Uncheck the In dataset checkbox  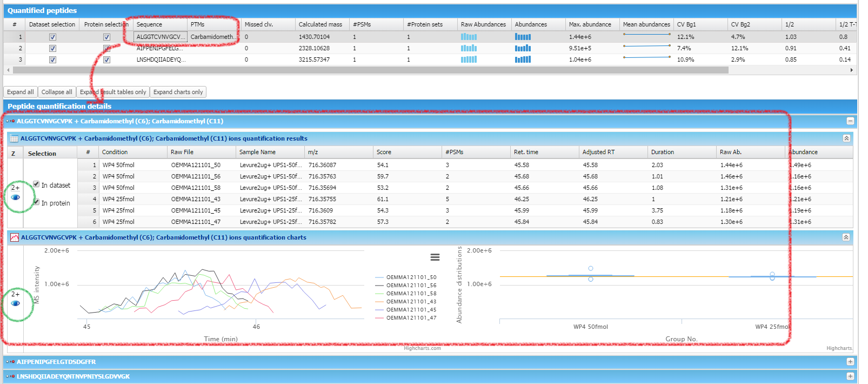(x=36, y=184)
